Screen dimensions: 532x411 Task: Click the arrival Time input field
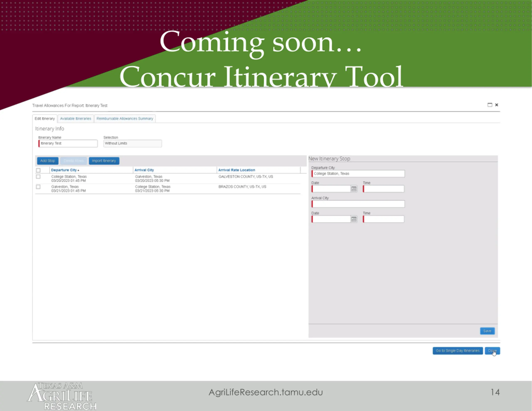pyautogui.click(x=383, y=219)
